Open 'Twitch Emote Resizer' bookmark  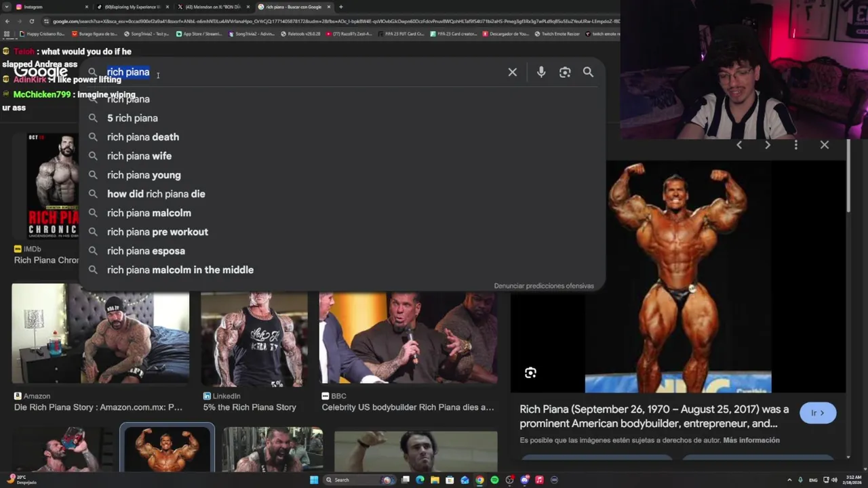[x=557, y=33]
